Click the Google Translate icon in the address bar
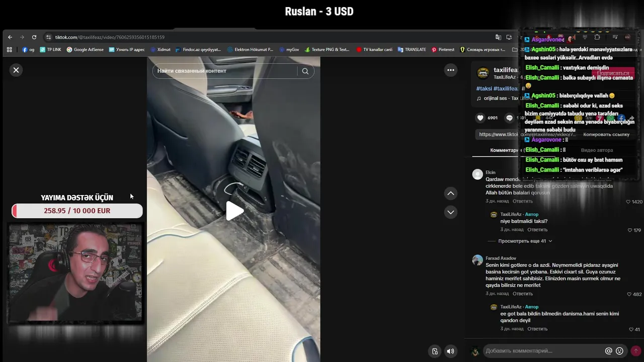644x362 pixels. point(498,37)
